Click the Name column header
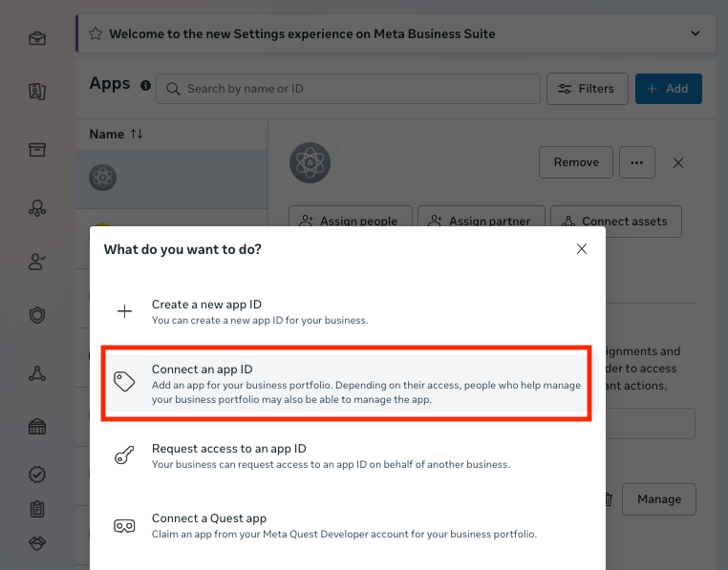The height and width of the screenshot is (570, 728). [x=107, y=134]
